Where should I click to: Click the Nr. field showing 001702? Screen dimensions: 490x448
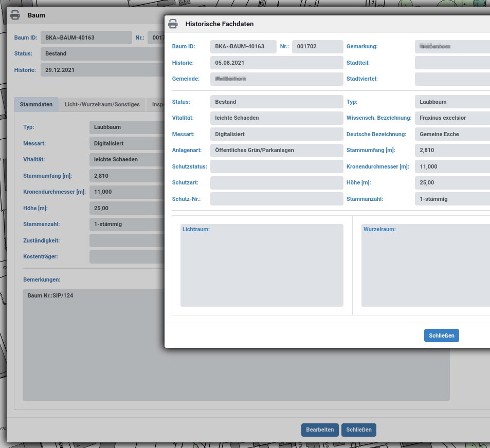tap(317, 47)
